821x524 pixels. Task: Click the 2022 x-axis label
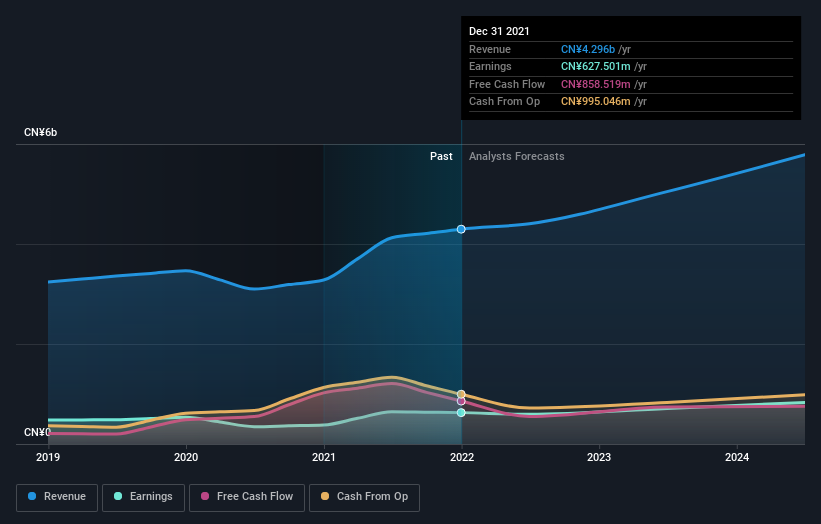click(462, 458)
